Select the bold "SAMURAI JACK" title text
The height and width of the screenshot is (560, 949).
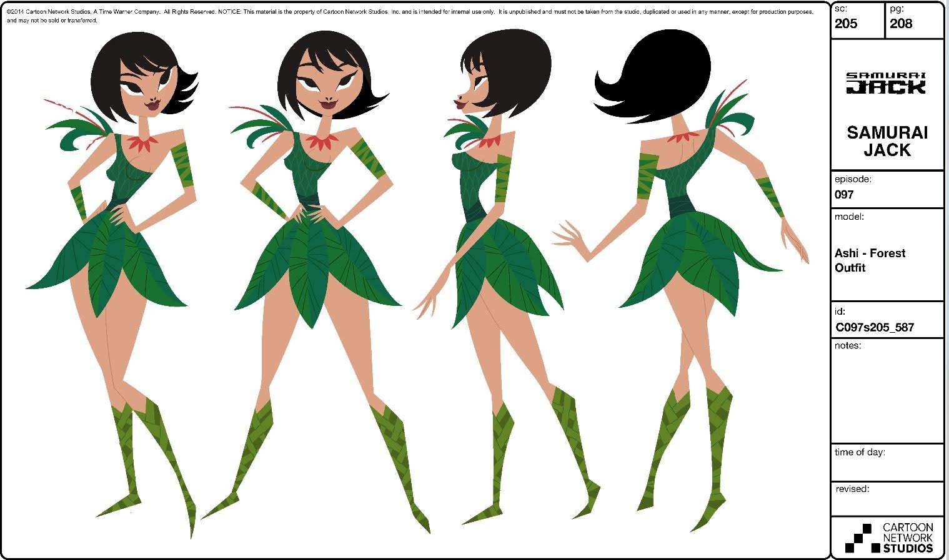[887, 141]
